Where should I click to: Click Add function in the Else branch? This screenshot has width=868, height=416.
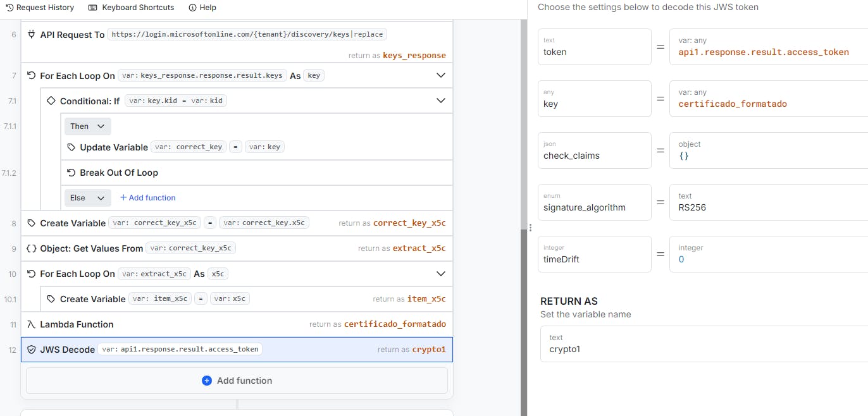[148, 198]
